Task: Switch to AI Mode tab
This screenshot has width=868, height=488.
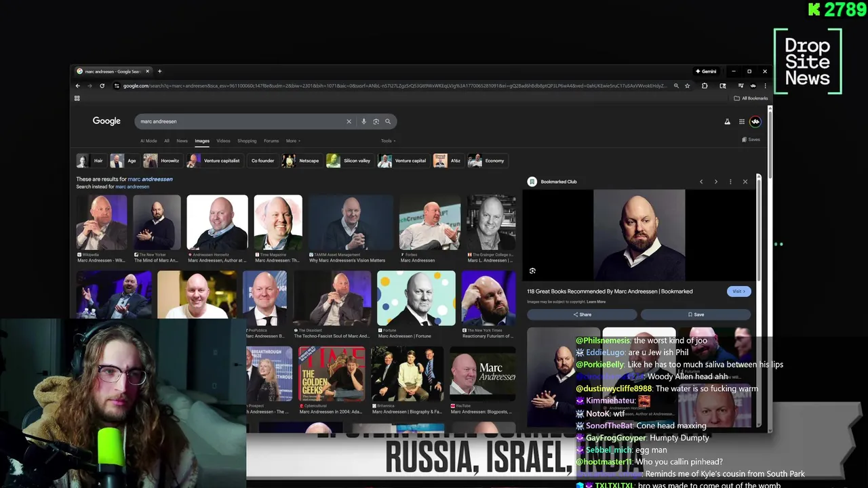Action: (149, 141)
